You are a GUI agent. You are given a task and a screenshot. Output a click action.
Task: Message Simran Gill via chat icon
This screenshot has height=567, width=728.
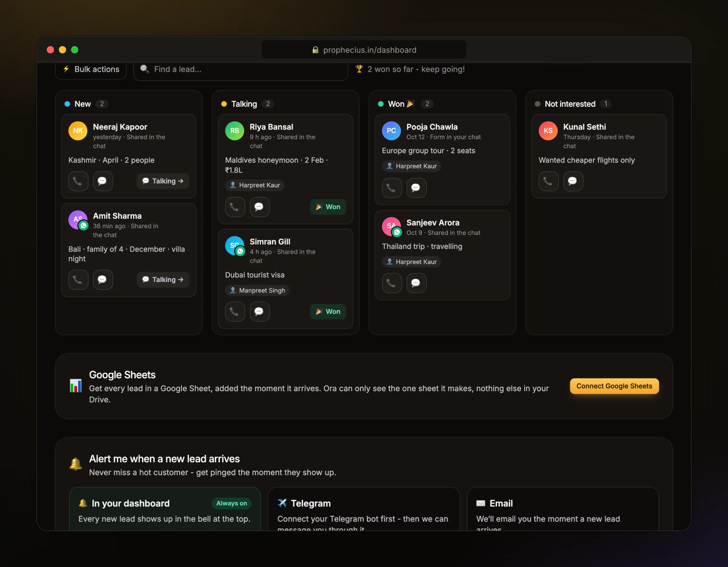click(260, 311)
